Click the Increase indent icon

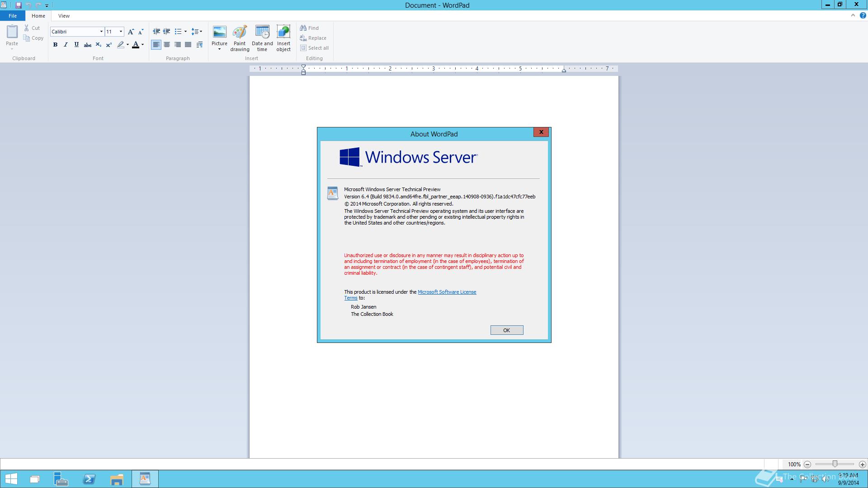pos(167,32)
